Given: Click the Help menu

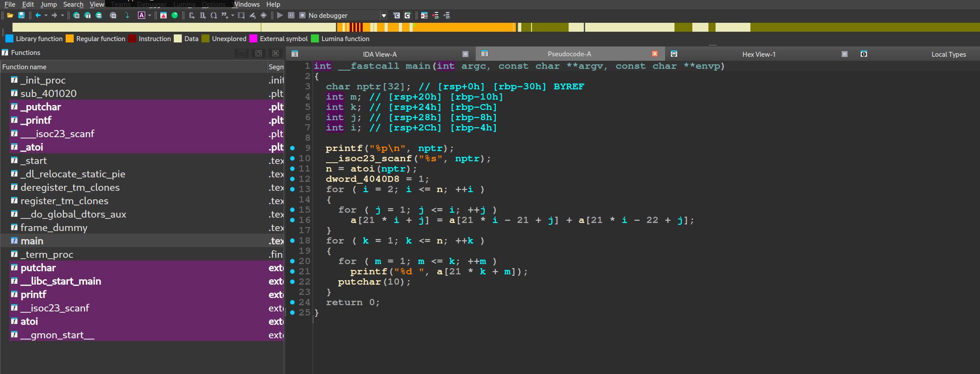Looking at the screenshot, I should point(273,4).
